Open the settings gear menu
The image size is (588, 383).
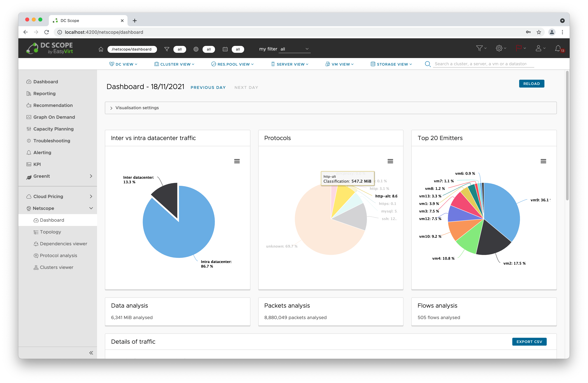[501, 48]
